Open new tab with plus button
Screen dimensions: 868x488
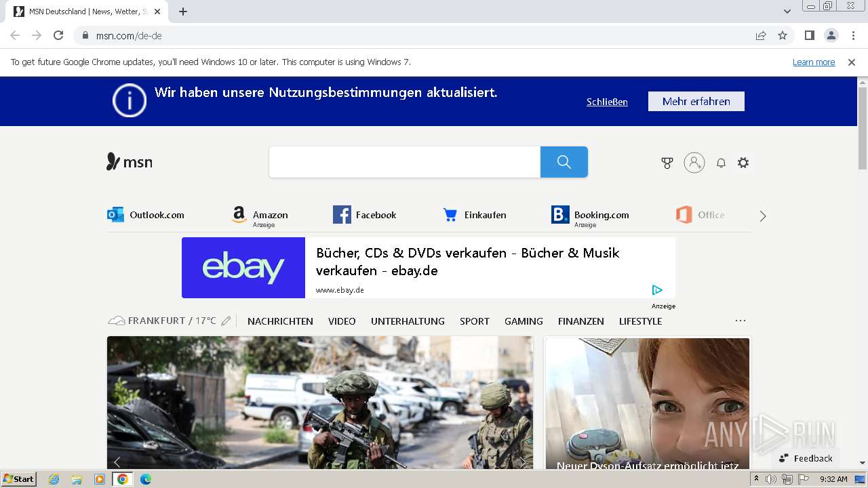183,12
